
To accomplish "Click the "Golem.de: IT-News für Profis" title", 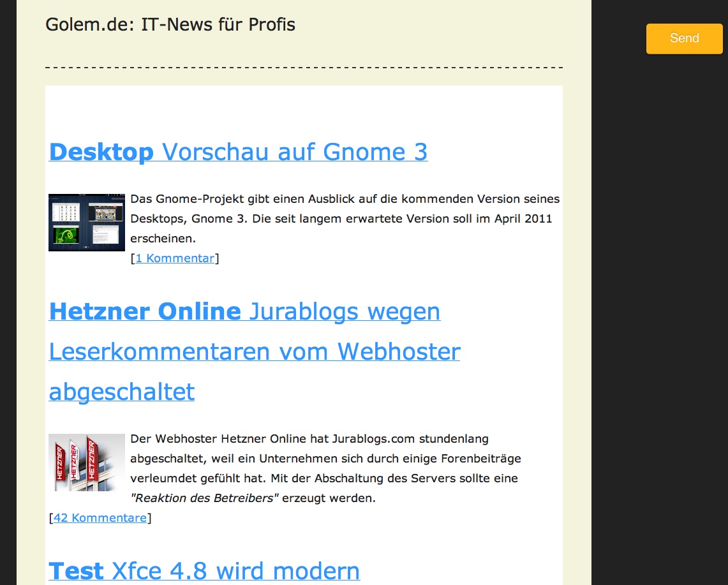I will point(170,24).
